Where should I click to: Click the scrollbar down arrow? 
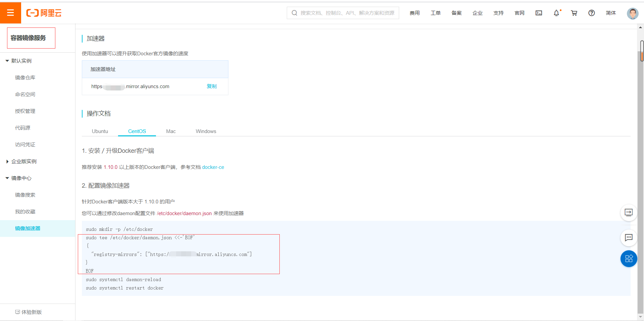(641, 317)
